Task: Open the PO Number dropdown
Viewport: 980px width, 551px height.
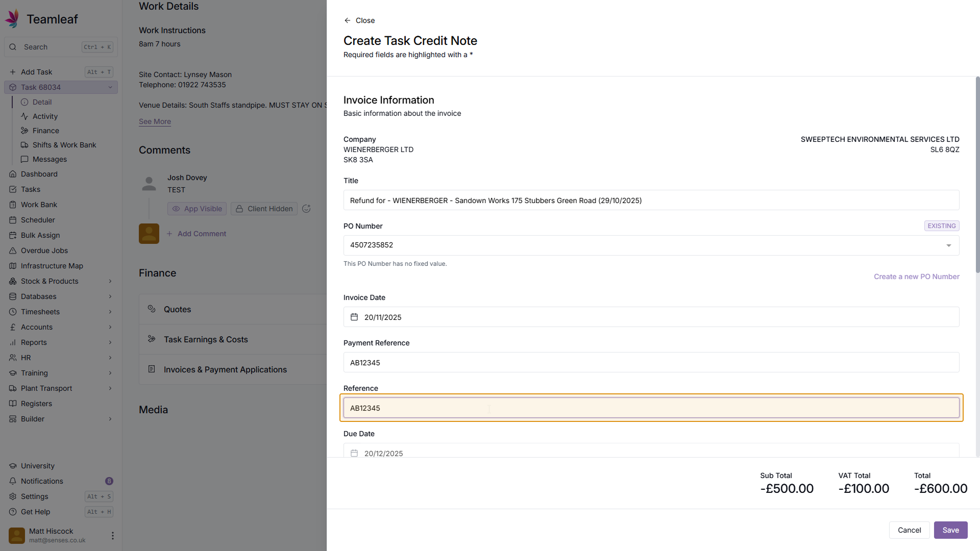Action: click(x=948, y=245)
